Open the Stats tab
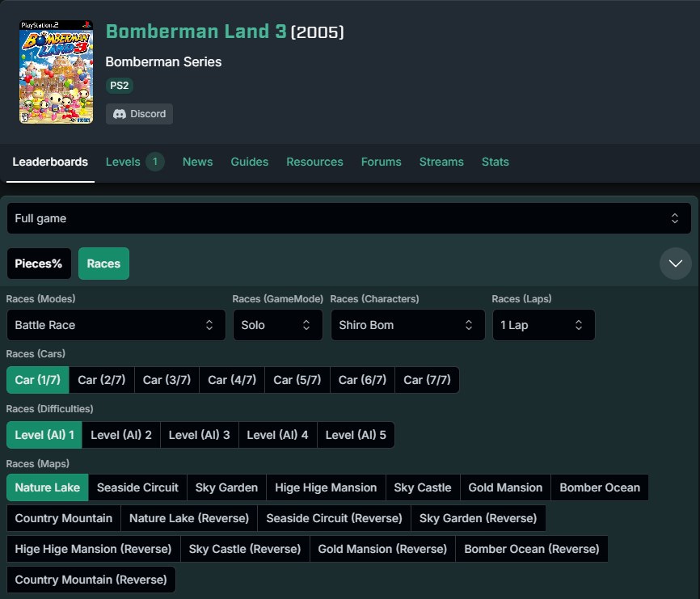Image resolution: width=700 pixels, height=599 pixels. coord(495,162)
